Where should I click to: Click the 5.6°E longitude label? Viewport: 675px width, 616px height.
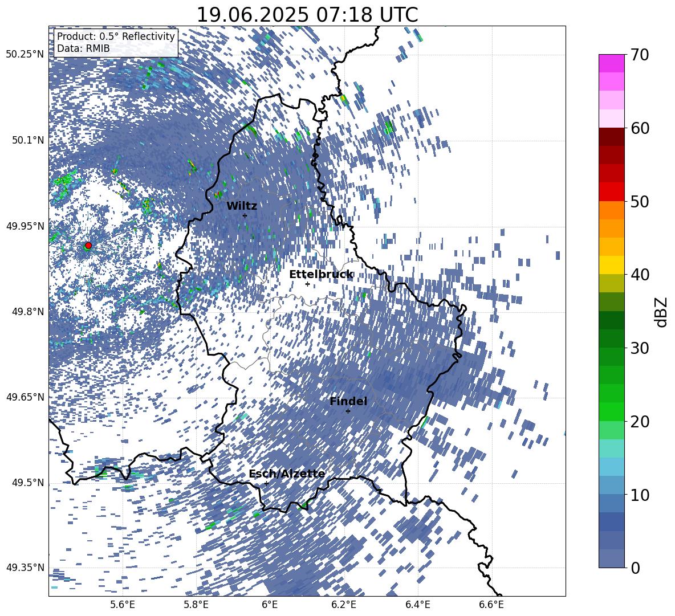click(x=123, y=605)
